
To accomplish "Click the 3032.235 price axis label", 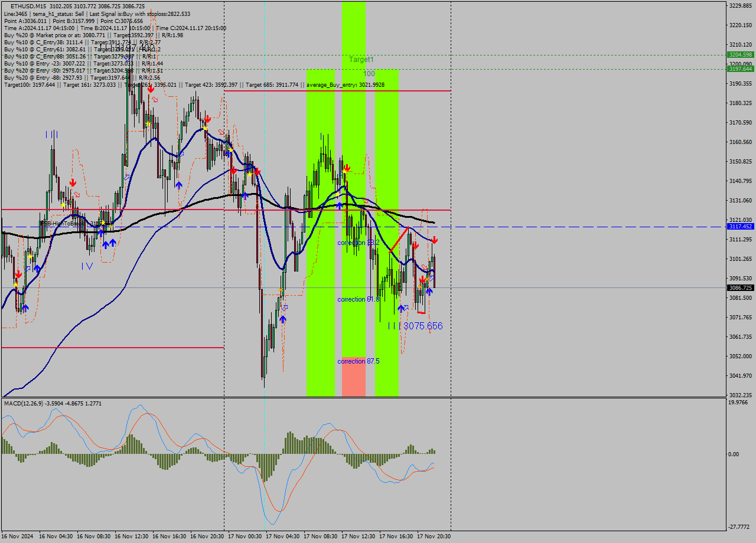I will [740, 395].
